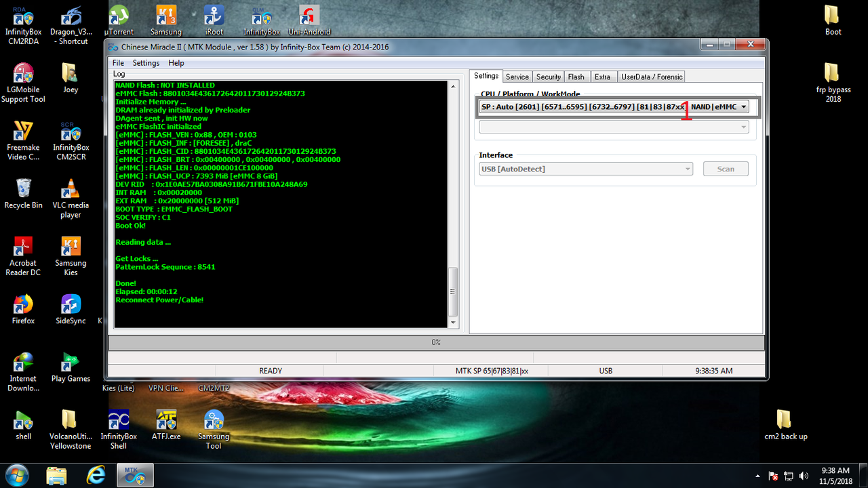Screen dimensions: 868x488
Task: Click the 'Boot Ok!' log line
Action: (x=131, y=226)
